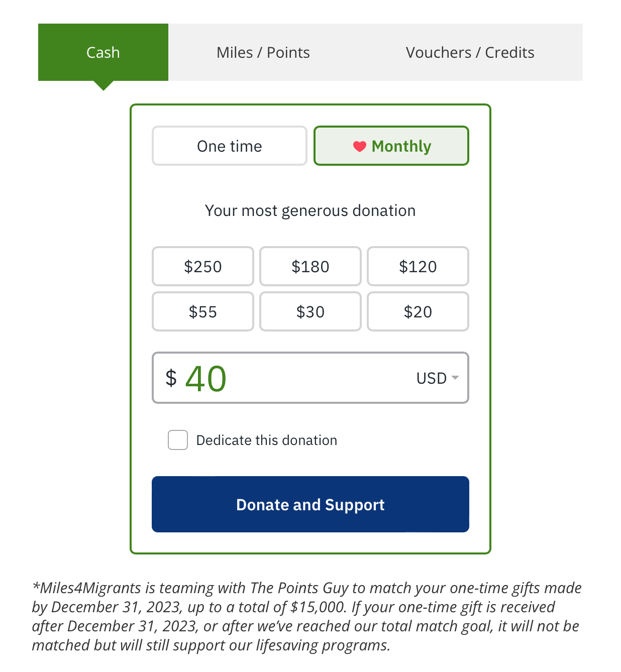Switch to the Miles / Points tab
Viewport: 621px width, 672px height.
[263, 52]
